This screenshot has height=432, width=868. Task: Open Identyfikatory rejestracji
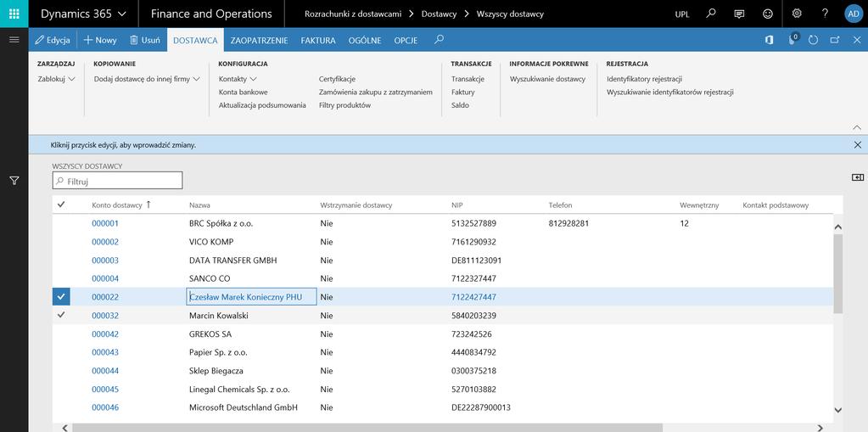pos(644,79)
